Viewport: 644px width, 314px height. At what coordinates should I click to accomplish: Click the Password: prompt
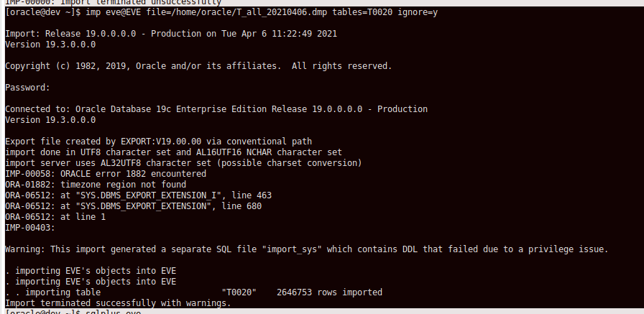click(27, 88)
